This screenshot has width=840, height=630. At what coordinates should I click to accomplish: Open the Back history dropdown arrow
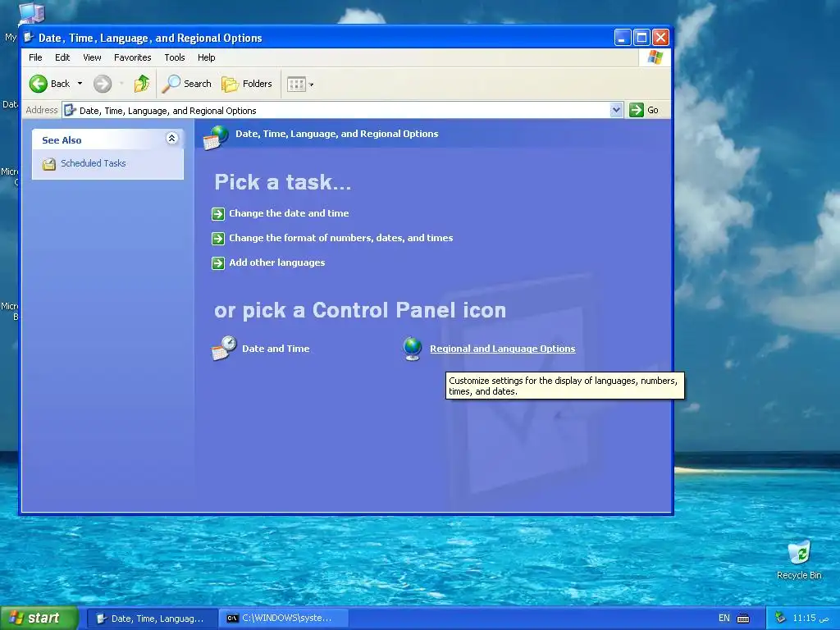(80, 84)
